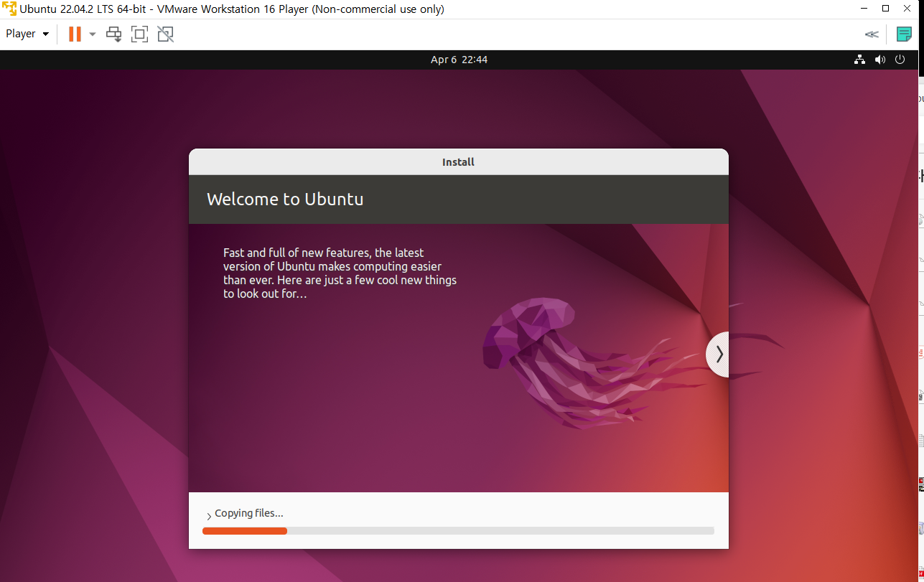Maximize the VMware Player window
The height and width of the screenshot is (582, 924).
coord(885,9)
